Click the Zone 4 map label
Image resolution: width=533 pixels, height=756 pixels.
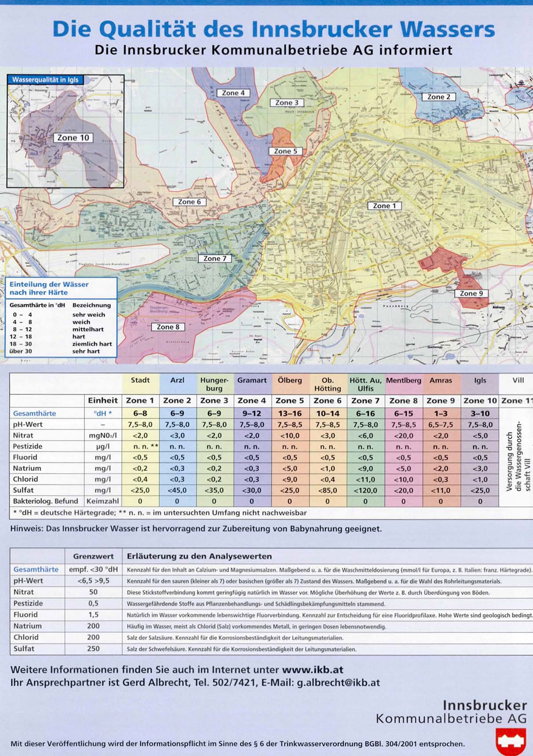[x=233, y=93]
